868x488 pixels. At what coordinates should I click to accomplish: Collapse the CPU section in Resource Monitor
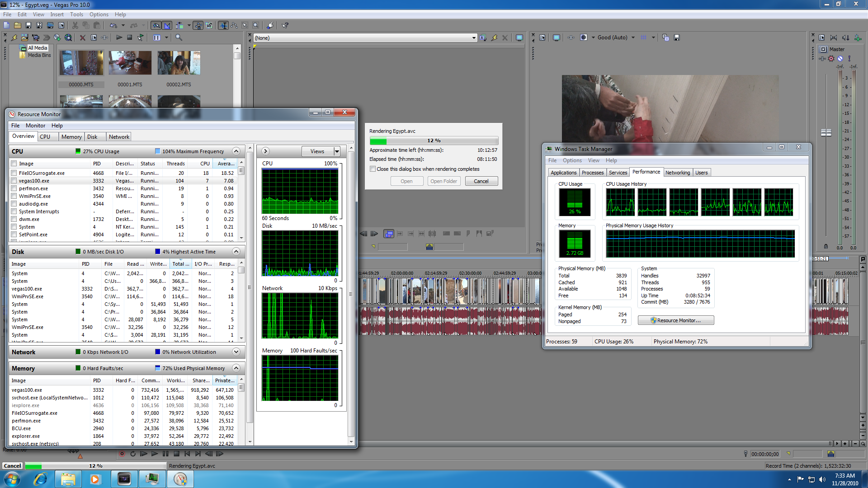(x=236, y=151)
